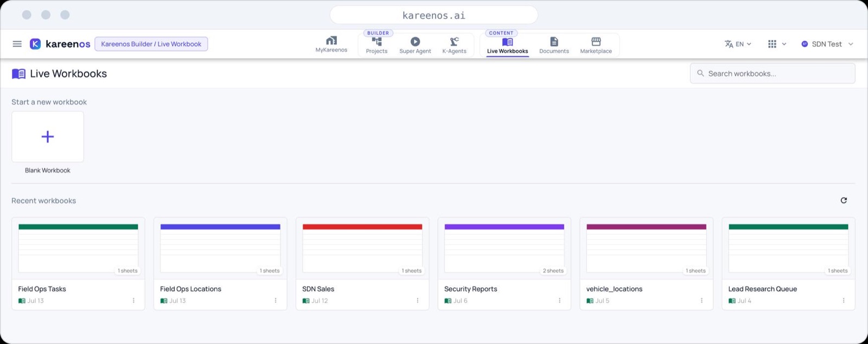The image size is (868, 344).
Task: Open the Projects tab
Action: [x=376, y=46]
